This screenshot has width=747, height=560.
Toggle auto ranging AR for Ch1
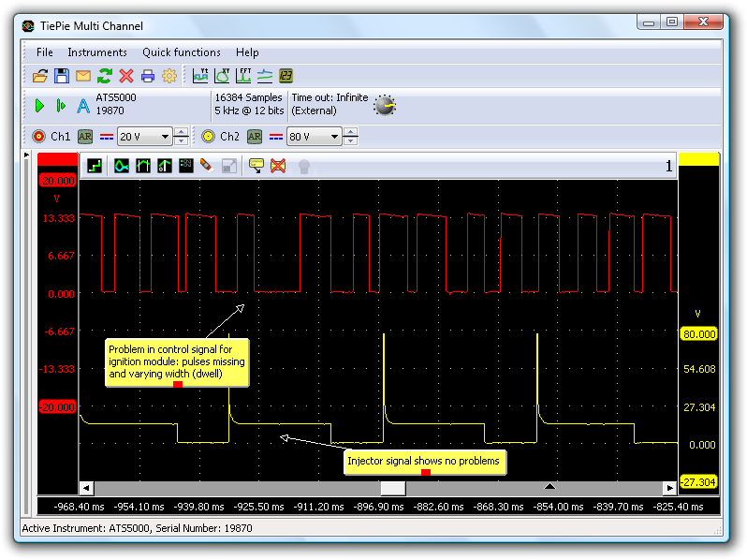pyautogui.click(x=85, y=137)
